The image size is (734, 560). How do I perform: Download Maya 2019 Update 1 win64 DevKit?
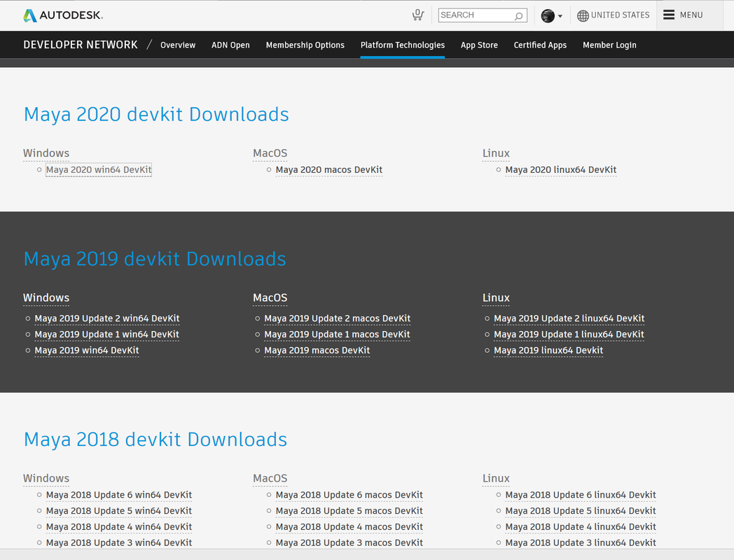pyautogui.click(x=106, y=335)
